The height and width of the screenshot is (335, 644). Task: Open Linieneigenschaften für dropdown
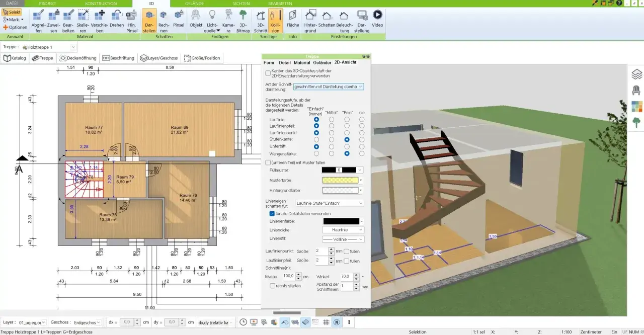(329, 203)
